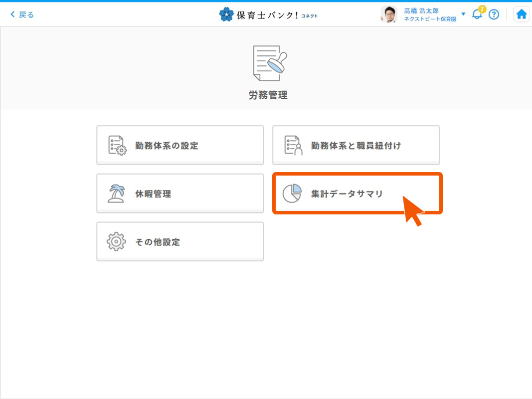Click the 休暇管理 palm tree icon

pos(117,194)
